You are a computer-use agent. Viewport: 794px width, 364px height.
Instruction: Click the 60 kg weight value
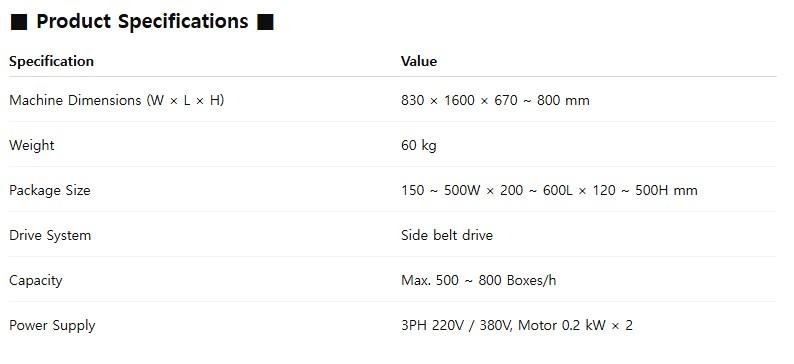419,146
